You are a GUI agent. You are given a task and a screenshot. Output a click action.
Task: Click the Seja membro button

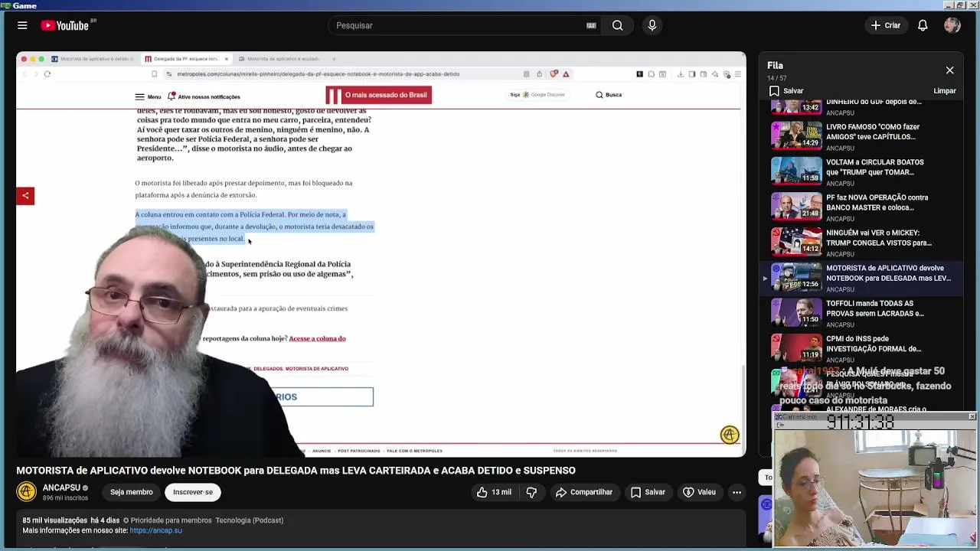(131, 492)
